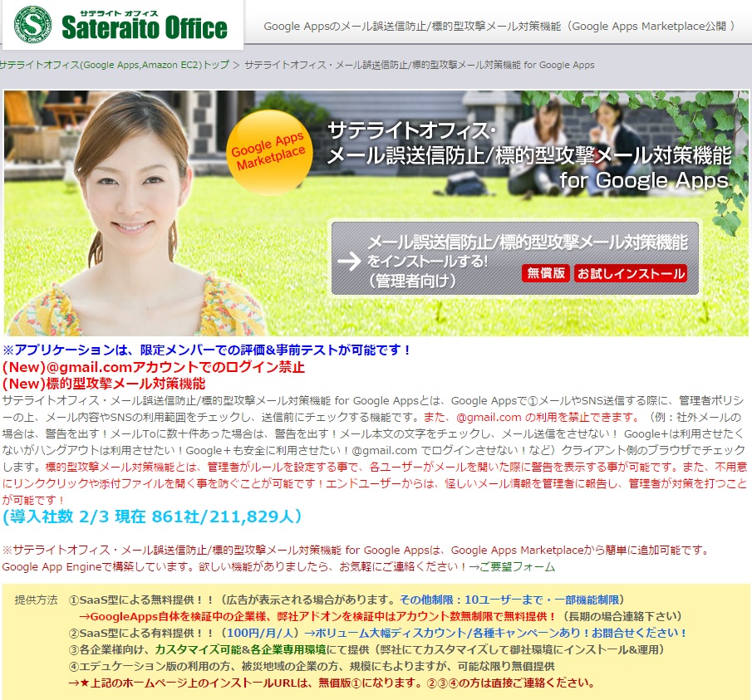Image resolution: width=752 pixels, height=700 pixels.
Task: Click the white arrow on install banner
Action: 349,261
